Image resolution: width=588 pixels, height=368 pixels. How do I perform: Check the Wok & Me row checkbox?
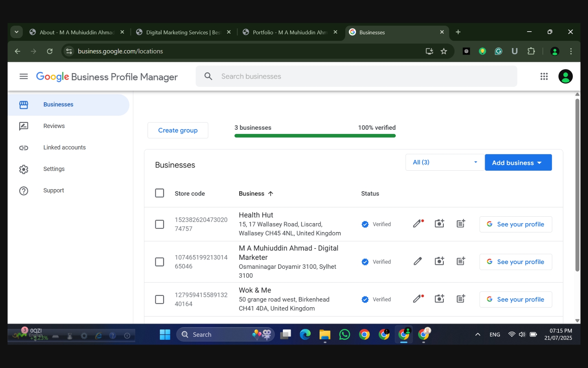(160, 299)
